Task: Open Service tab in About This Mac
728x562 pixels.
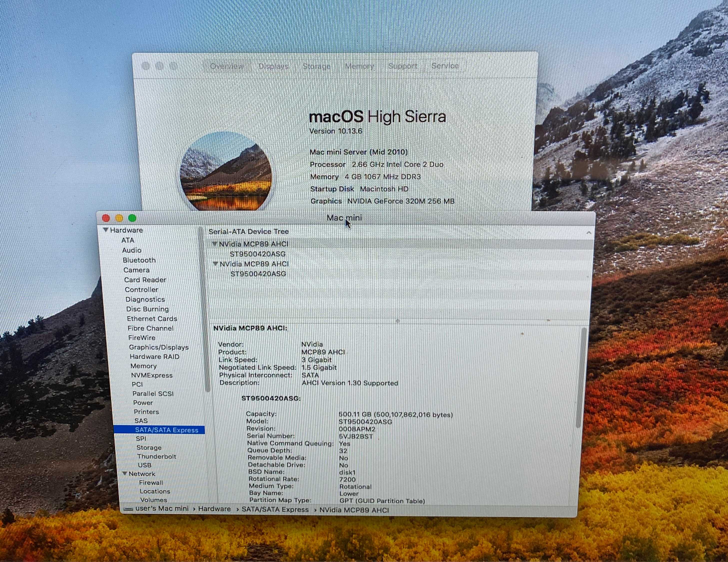Action: [x=445, y=66]
